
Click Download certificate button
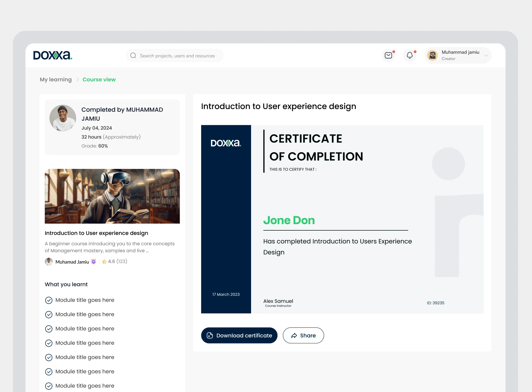(x=239, y=335)
